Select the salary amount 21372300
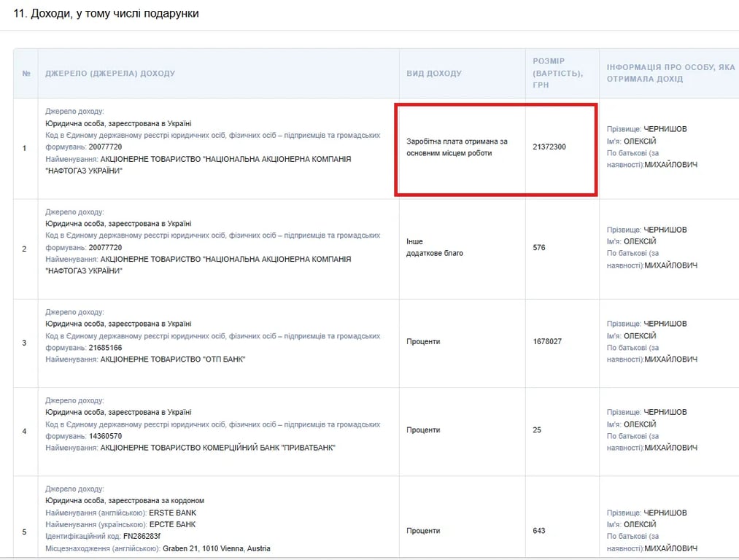 [549, 147]
